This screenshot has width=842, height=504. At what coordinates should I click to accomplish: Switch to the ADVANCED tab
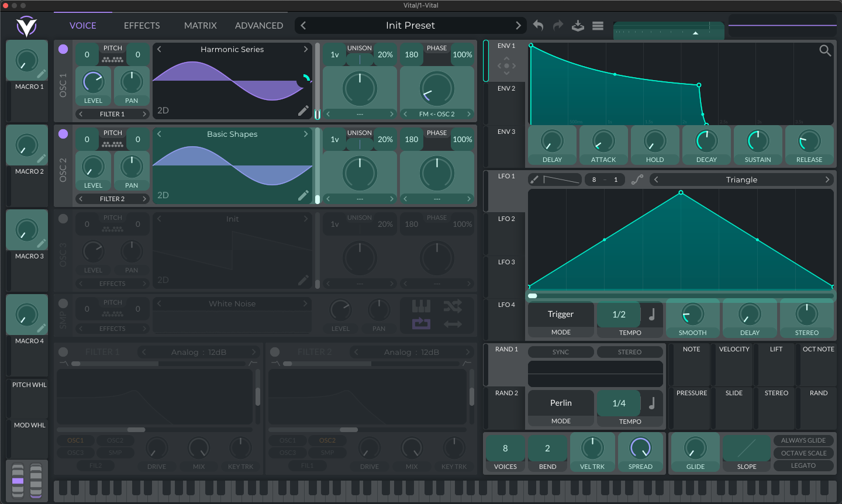pyautogui.click(x=259, y=26)
